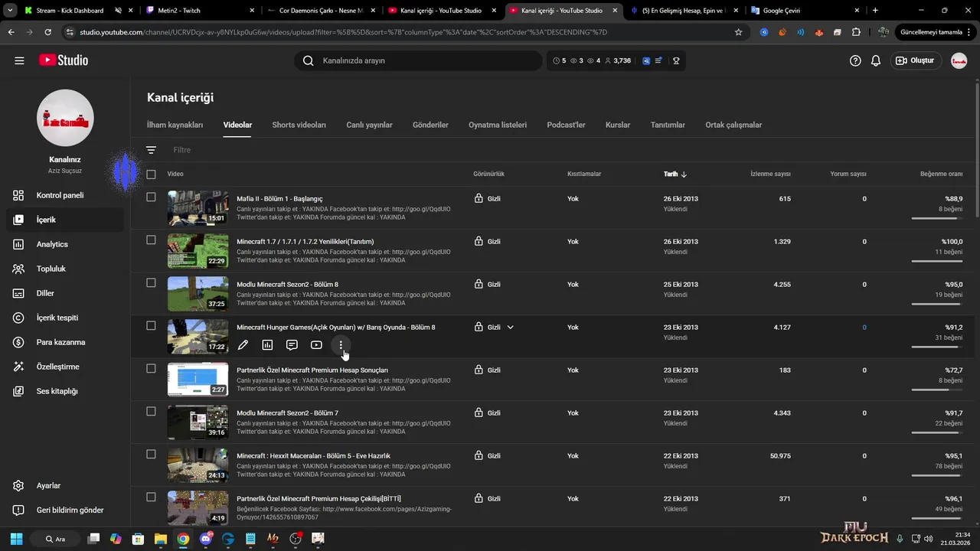Click the taskbar Ara search box
Viewport: 980px width, 551px height.
pos(57,539)
